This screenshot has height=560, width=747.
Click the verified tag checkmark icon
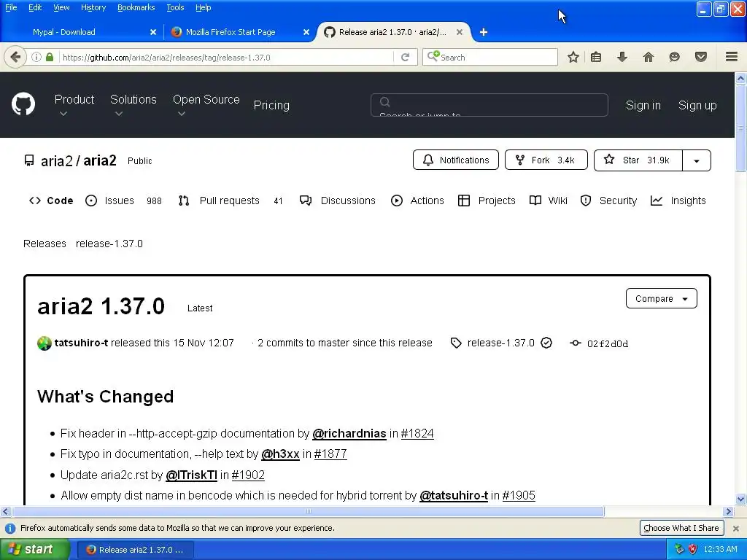[x=546, y=343]
